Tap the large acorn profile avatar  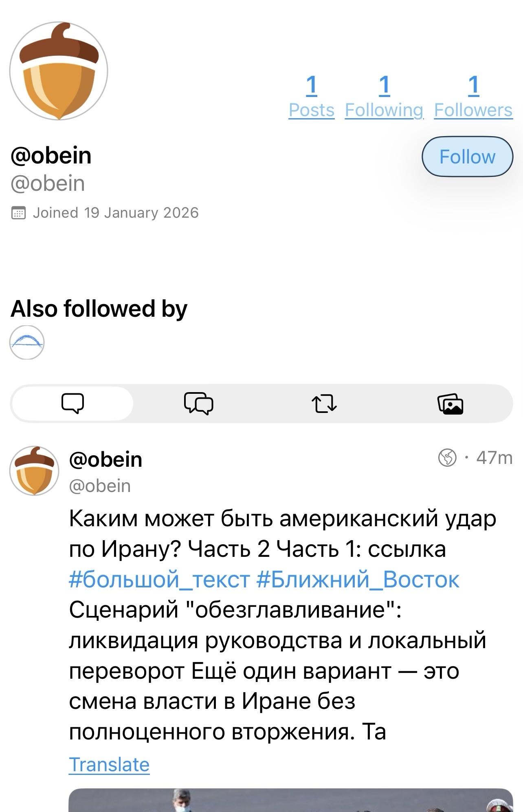(59, 71)
